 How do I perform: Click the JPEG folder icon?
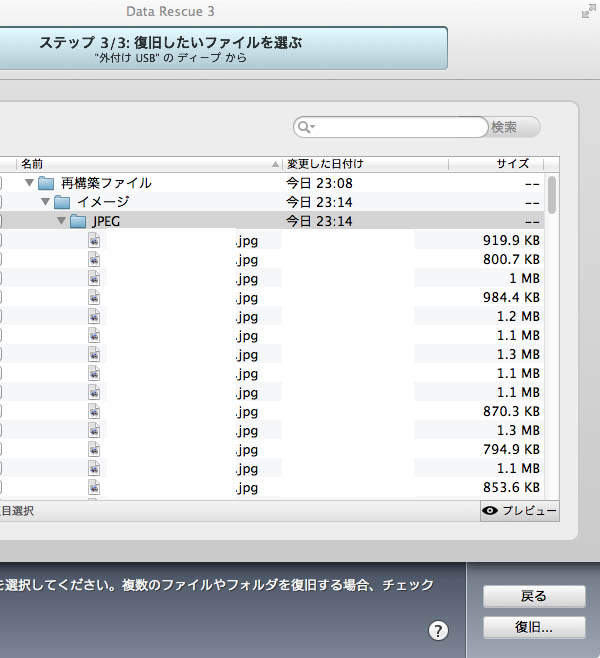[77, 221]
